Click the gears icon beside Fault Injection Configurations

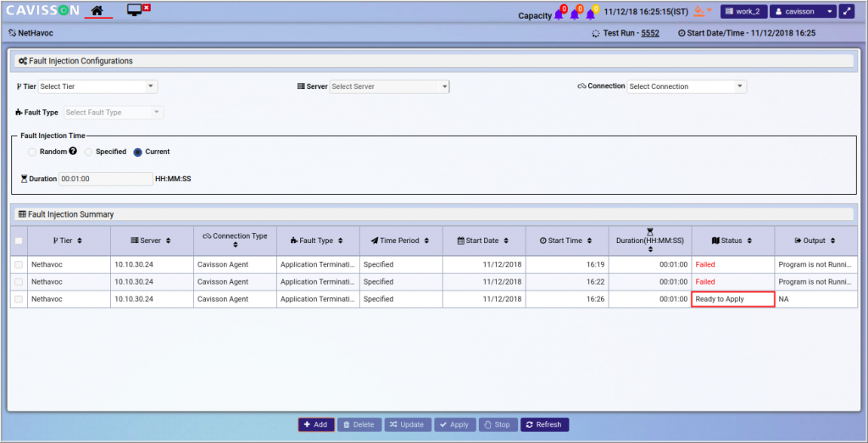[x=23, y=61]
